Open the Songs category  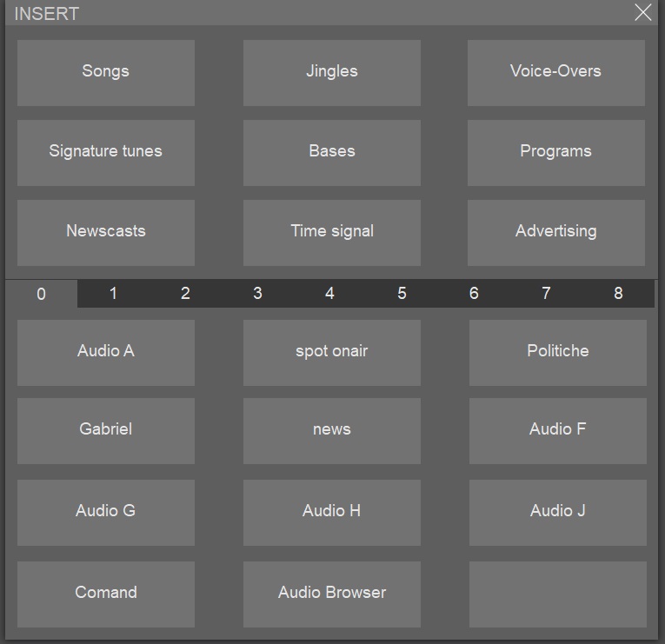(x=106, y=72)
